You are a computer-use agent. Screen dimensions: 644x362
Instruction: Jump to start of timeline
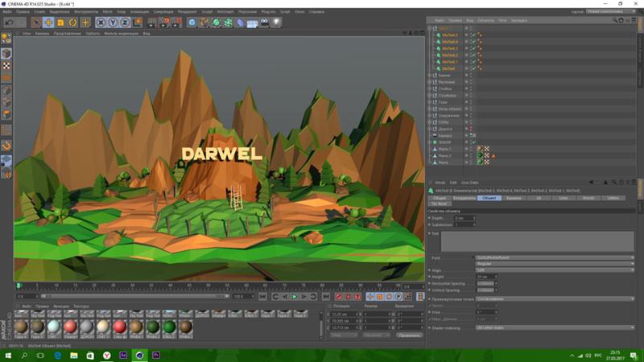click(263, 296)
